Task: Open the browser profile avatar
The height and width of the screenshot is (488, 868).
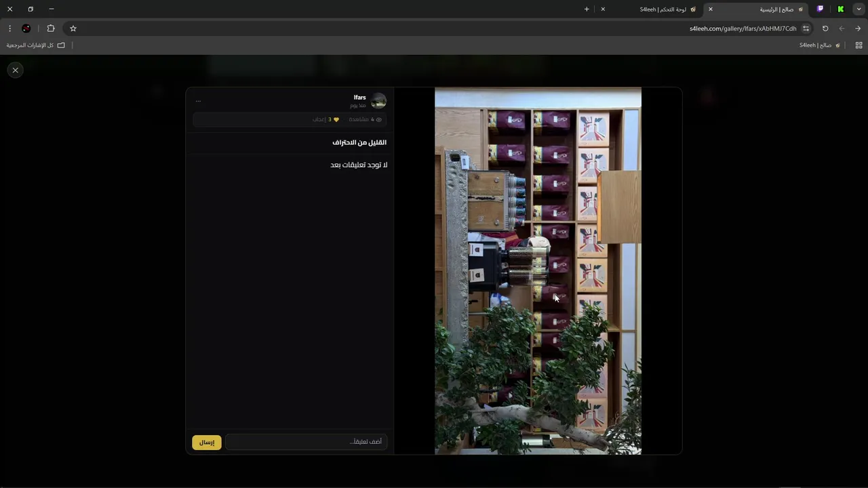Action: (x=26, y=28)
